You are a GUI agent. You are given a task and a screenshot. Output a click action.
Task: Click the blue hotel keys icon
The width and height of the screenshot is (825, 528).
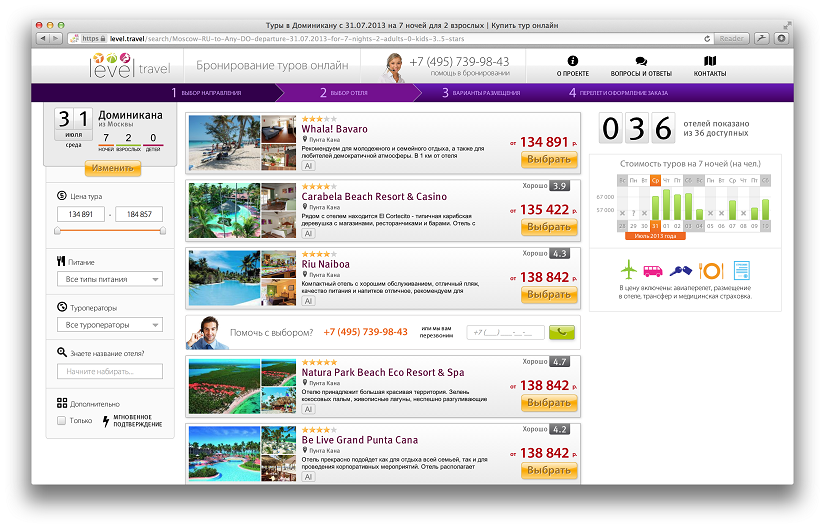pos(680,271)
